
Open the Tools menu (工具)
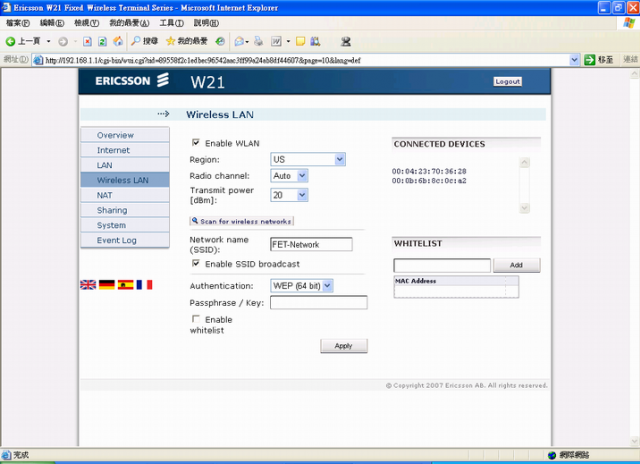click(x=171, y=23)
